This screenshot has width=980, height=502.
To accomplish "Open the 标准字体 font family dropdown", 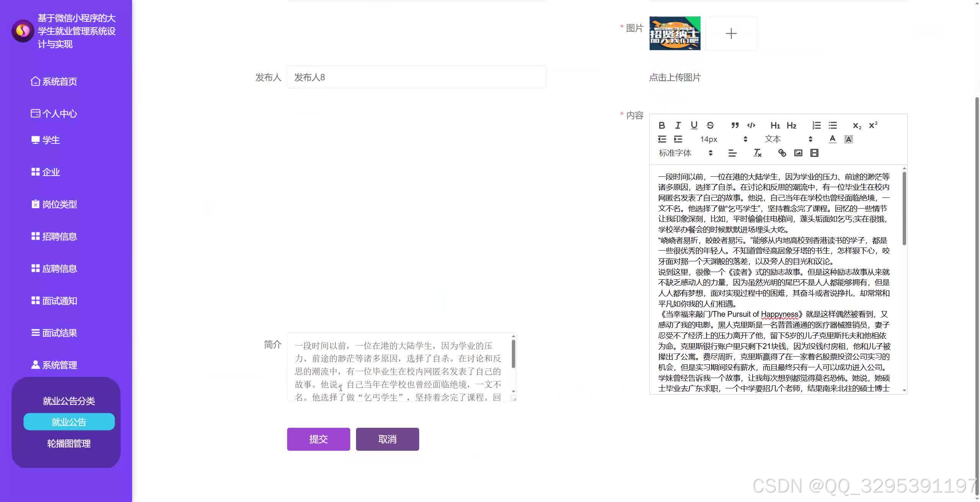I will pos(676,153).
